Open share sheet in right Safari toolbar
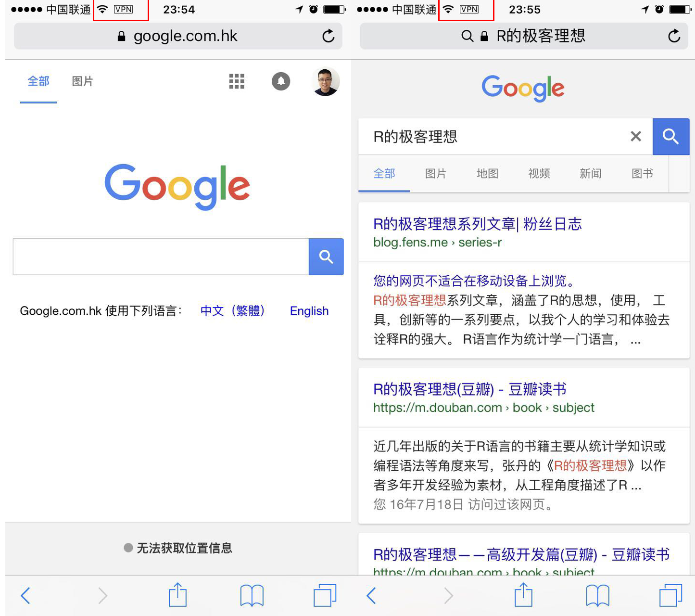Screen dimensions: 695x616 click(523, 595)
